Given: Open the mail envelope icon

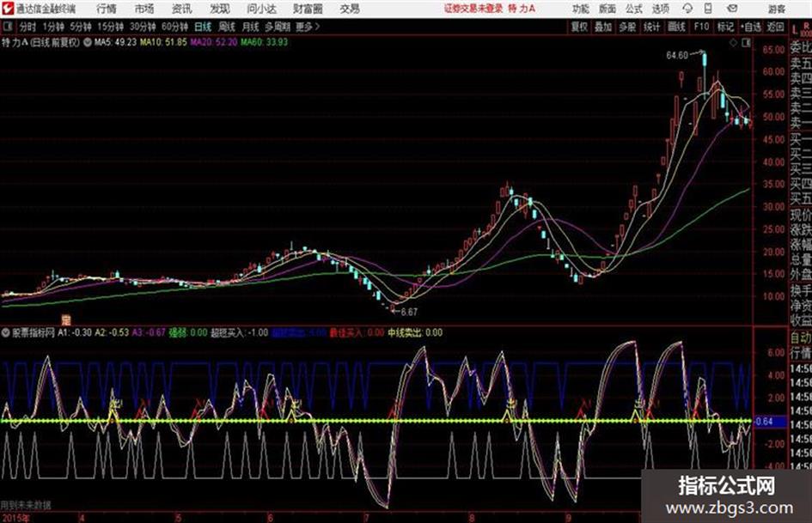Looking at the screenshot, I should [x=732, y=9].
